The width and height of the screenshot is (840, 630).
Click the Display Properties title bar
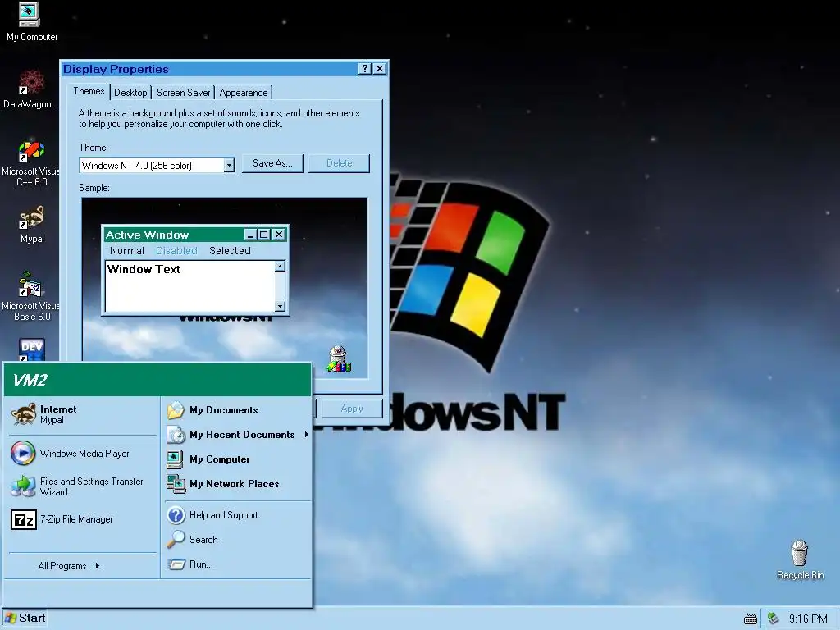coord(209,69)
